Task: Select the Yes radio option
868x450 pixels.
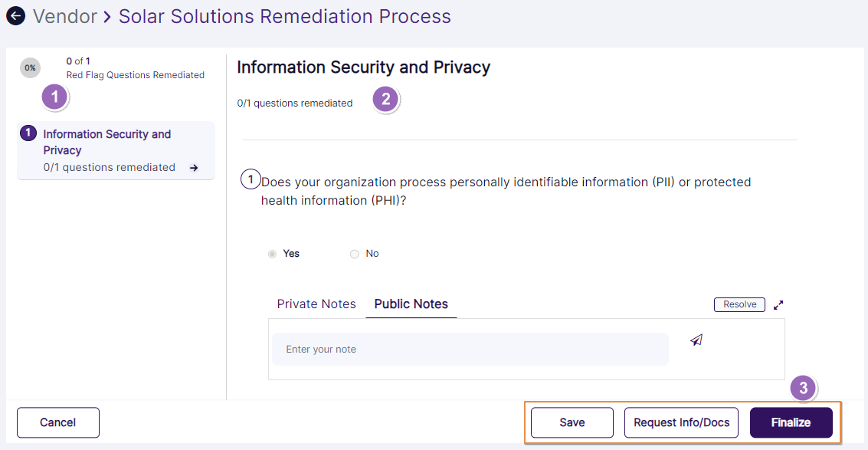Action: pos(273,254)
